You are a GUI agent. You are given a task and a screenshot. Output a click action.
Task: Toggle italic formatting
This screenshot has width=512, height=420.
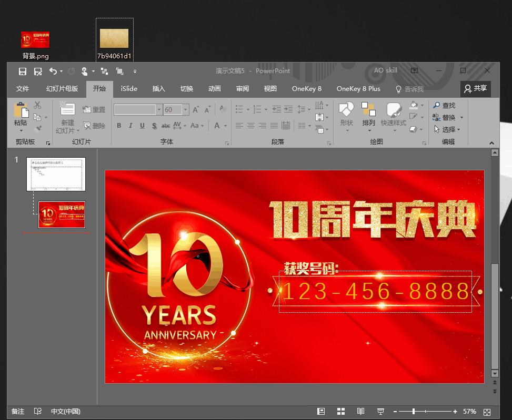pos(130,126)
